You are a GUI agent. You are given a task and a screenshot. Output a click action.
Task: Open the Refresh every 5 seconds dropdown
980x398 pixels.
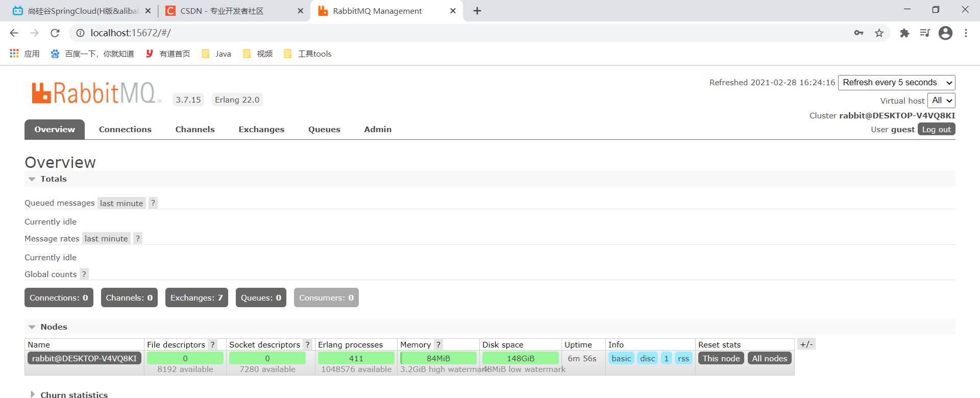[897, 83]
